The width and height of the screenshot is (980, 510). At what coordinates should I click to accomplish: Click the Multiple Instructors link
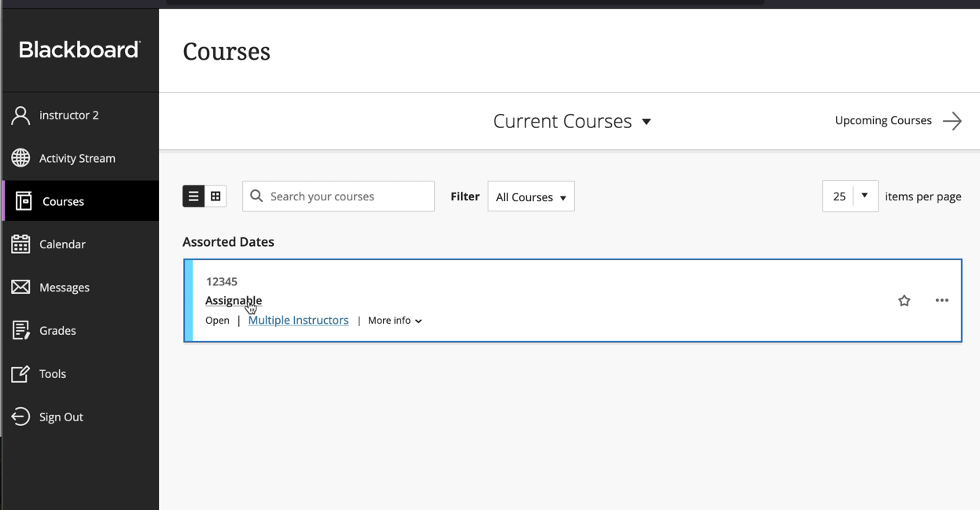pos(298,320)
